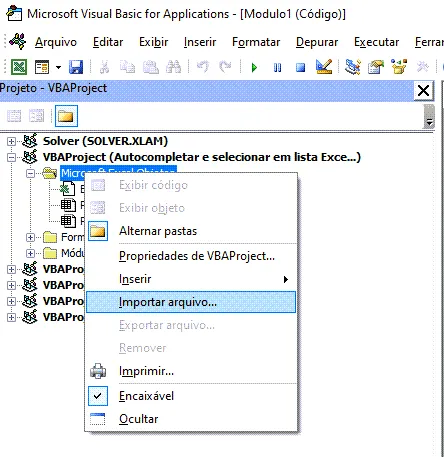This screenshot has height=457, width=444.
Task: Open the Editar menu
Action: point(108,42)
